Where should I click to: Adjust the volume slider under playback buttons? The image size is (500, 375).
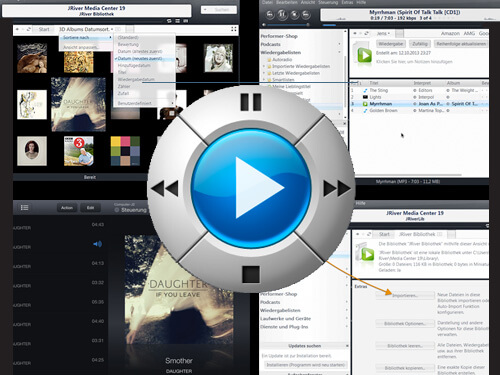click(288, 25)
